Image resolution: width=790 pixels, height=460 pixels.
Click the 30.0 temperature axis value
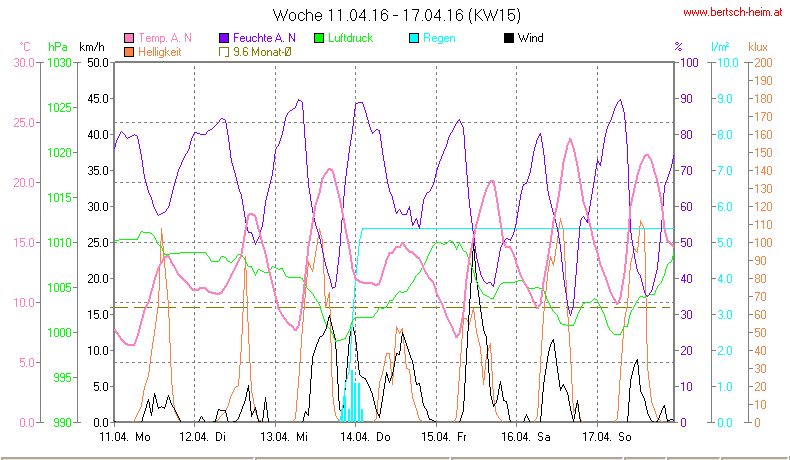pos(24,63)
